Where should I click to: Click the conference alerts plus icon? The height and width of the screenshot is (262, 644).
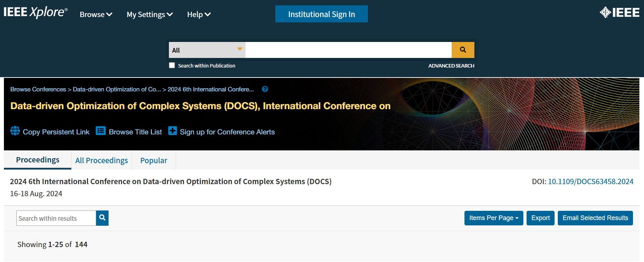click(x=172, y=131)
